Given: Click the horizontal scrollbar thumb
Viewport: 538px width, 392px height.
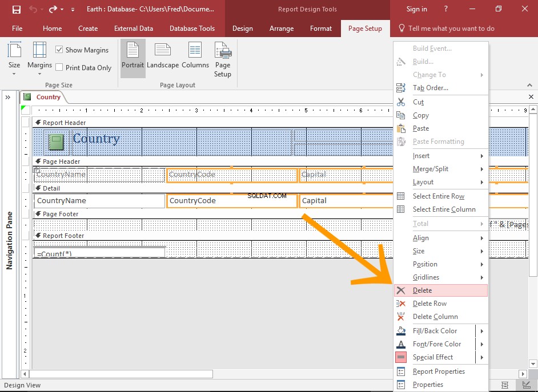Looking at the screenshot, I should 121,374.
